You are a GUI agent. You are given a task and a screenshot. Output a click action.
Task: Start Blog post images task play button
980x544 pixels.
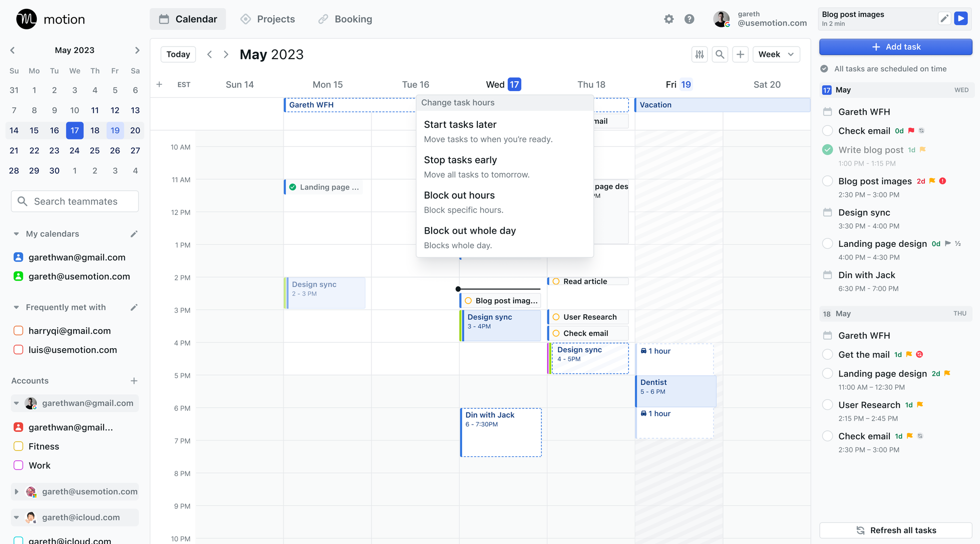(961, 19)
